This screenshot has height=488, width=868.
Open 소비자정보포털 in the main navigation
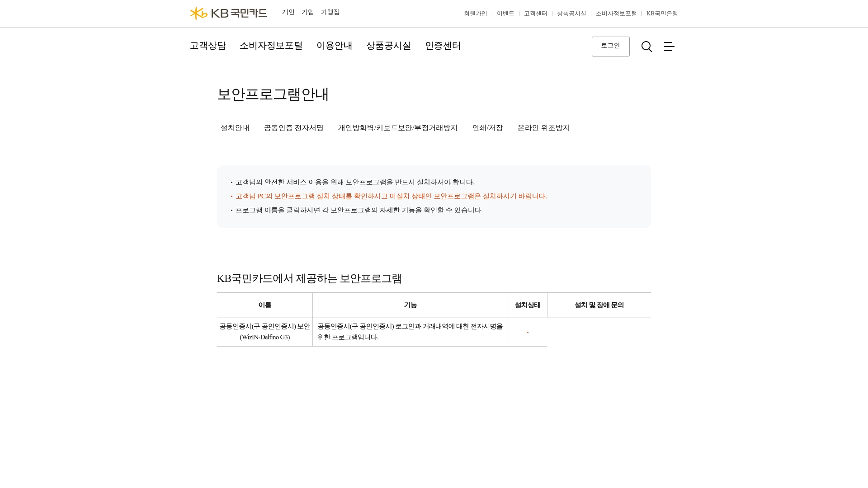[271, 46]
